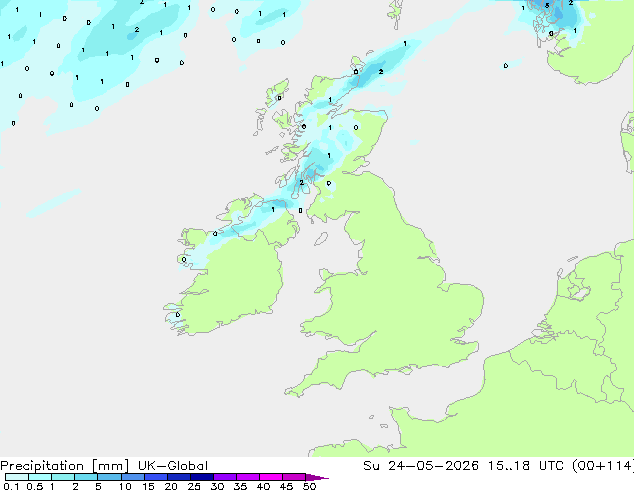Pick the 40–45 mm bright magenta swatch

coord(270,477)
